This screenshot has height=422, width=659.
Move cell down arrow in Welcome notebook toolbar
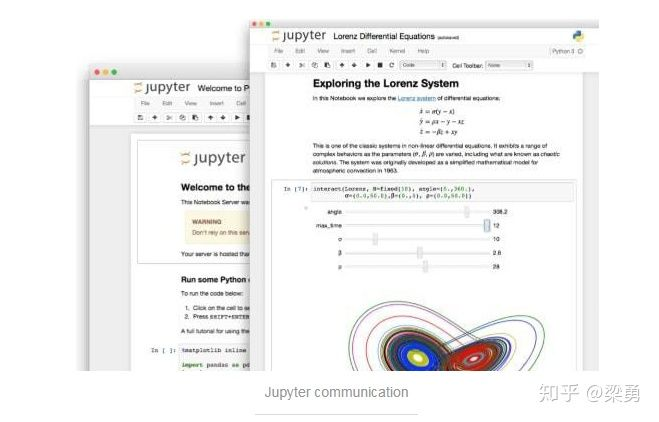click(223, 118)
